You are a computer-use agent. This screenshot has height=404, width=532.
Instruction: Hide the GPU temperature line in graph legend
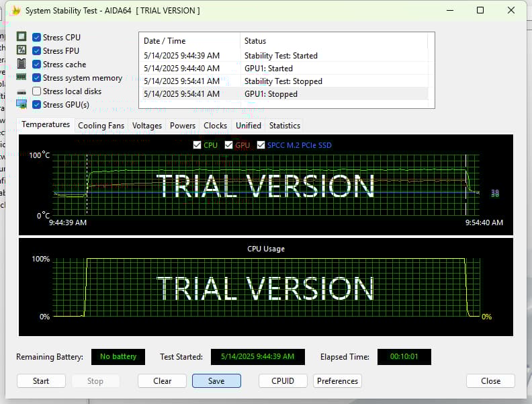[229, 145]
